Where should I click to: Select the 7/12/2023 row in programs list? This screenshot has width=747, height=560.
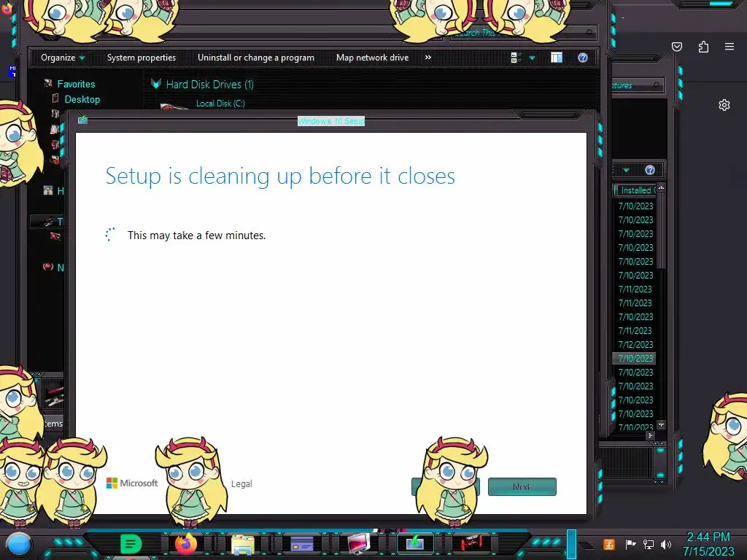click(x=635, y=344)
